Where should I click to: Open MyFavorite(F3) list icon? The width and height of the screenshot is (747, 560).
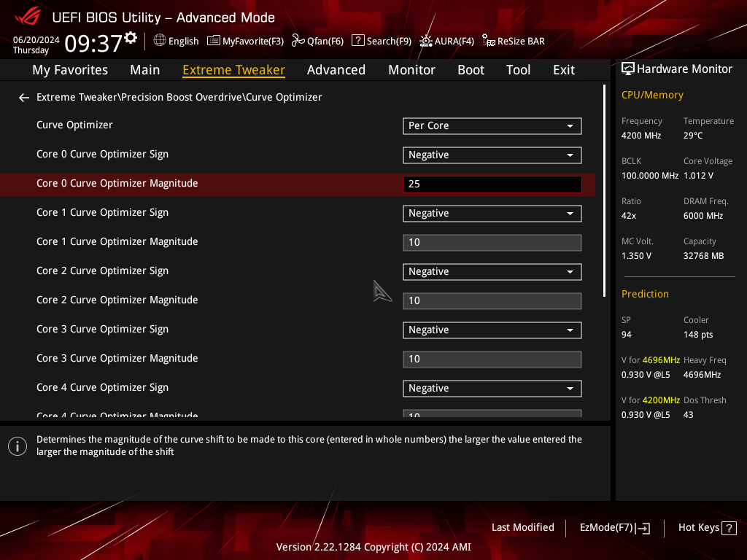pyautogui.click(x=214, y=41)
